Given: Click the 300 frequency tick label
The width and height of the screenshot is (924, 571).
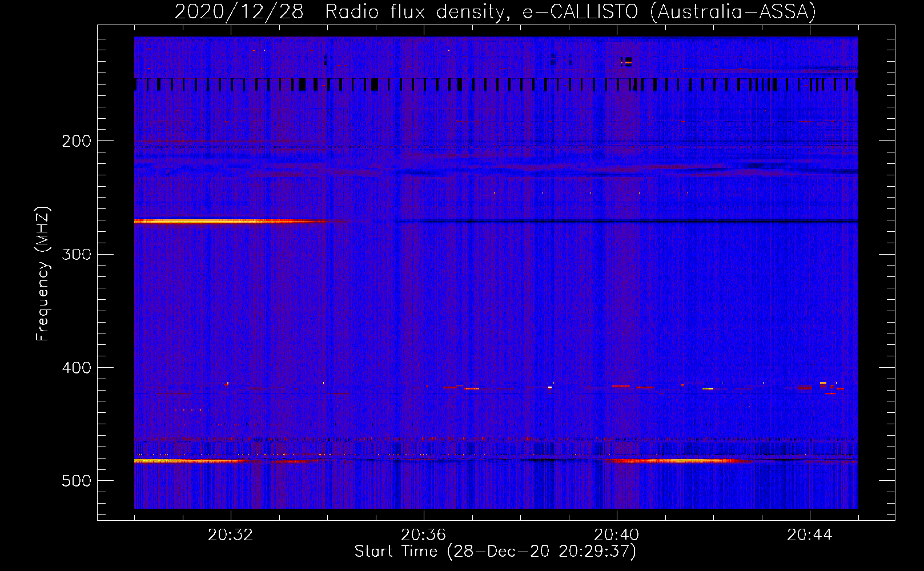Looking at the screenshot, I should point(77,254).
